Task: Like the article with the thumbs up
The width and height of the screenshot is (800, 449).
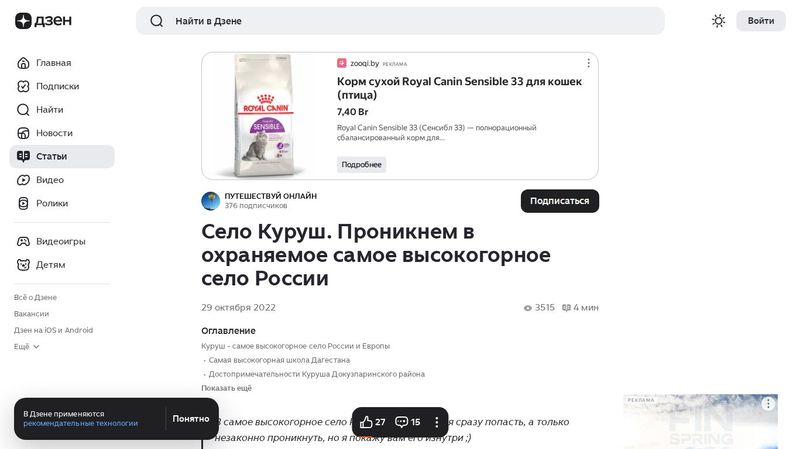Action: click(x=372, y=422)
